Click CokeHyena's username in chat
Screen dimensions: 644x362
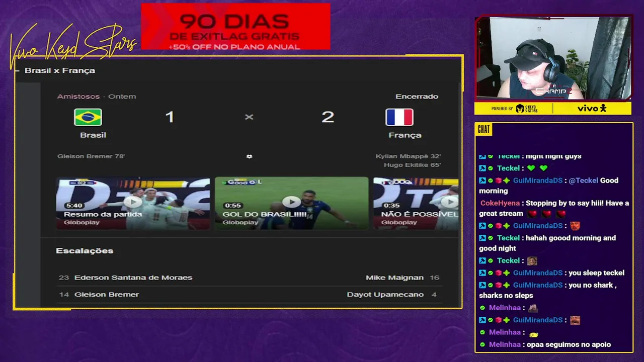pos(501,203)
